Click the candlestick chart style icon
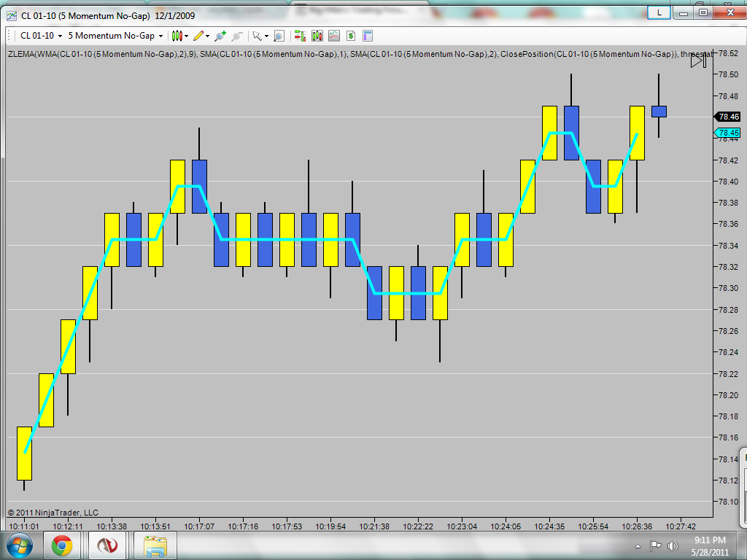The height and width of the screenshot is (560, 747). click(x=177, y=36)
